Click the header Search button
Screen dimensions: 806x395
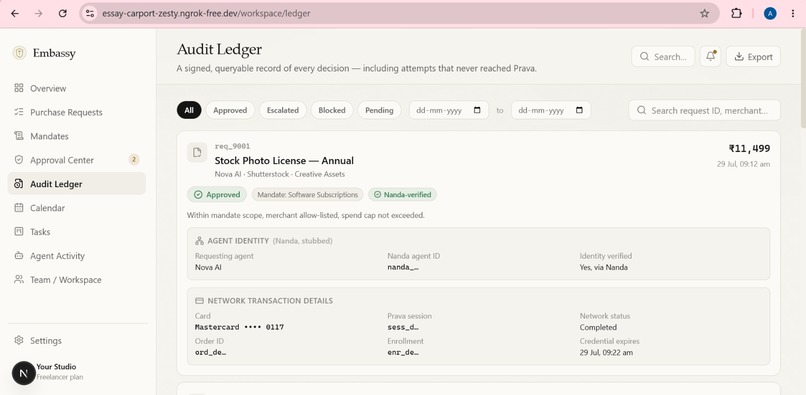pos(663,57)
